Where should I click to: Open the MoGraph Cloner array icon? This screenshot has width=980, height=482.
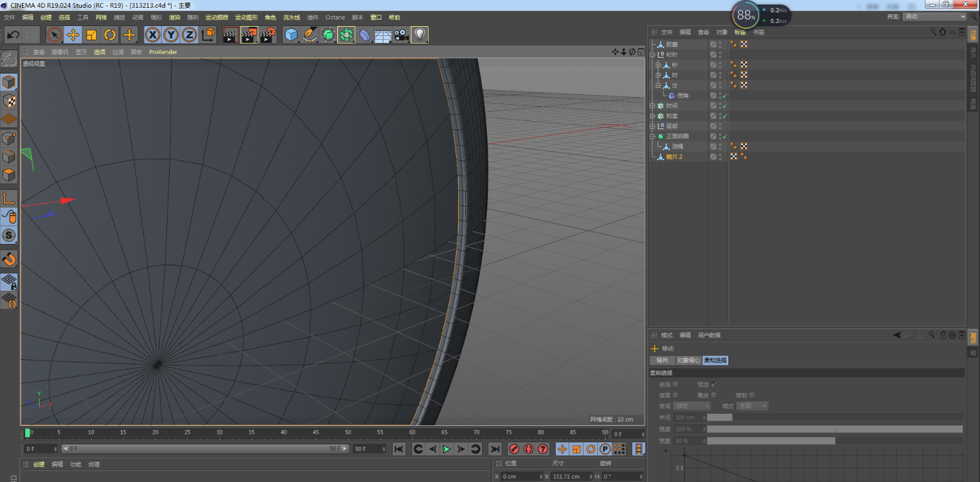[346, 35]
